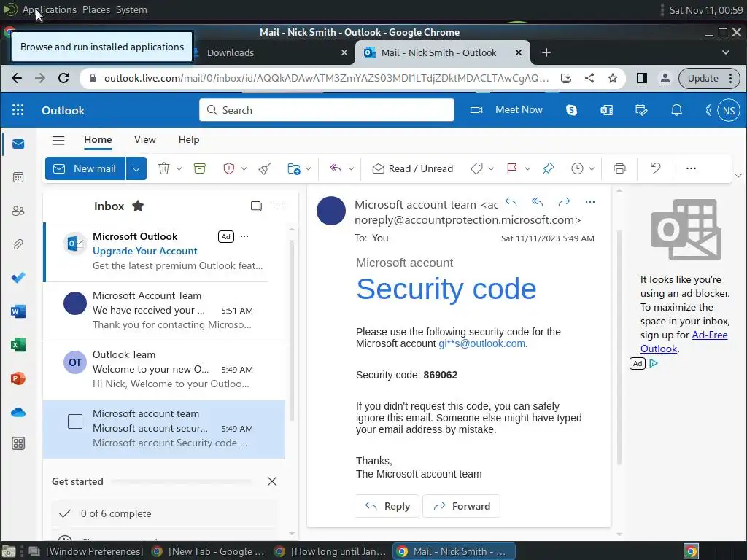Switch to Window Preferences in taskbar
Screen dimensions: 747x560
tap(86, 551)
